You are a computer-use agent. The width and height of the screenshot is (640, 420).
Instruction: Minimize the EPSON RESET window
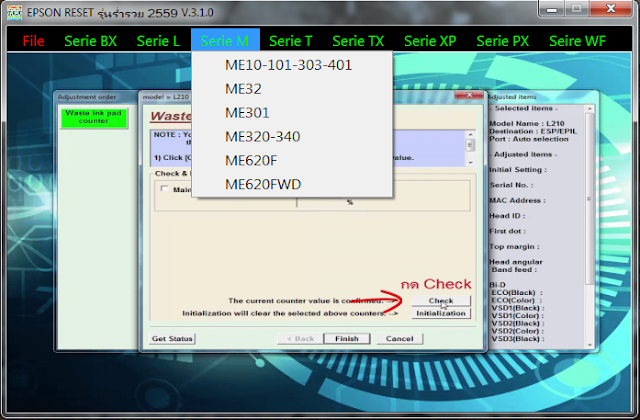[x=552, y=9]
